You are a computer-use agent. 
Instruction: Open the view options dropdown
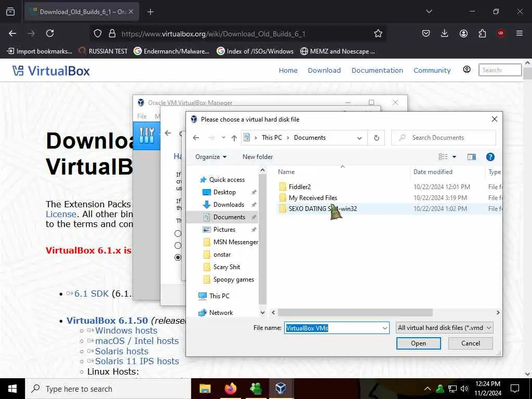(x=454, y=157)
